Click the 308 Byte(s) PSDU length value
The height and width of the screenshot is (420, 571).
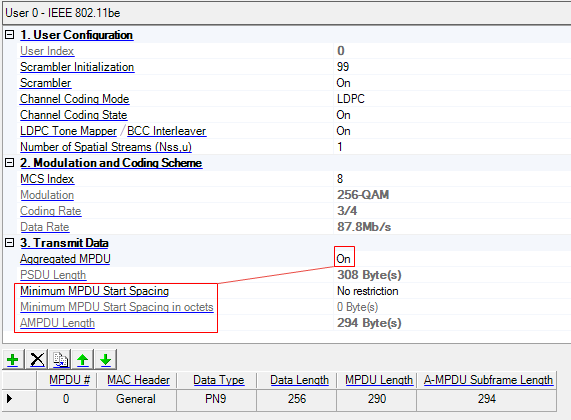369,275
